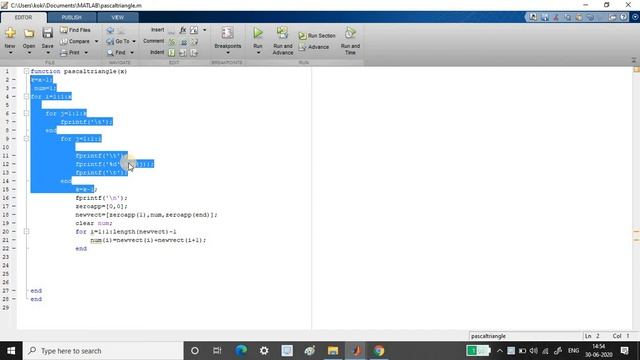Click the Run and Time icon
The image size is (640, 360).
click(x=350, y=33)
